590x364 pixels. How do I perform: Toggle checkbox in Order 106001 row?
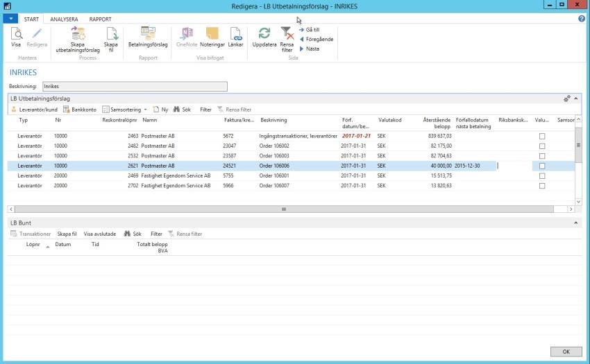542,176
